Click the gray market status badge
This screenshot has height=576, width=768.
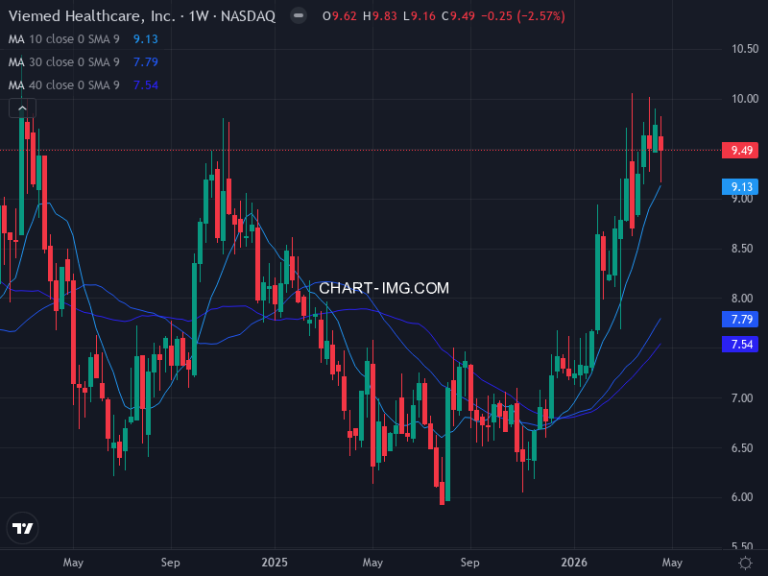coord(298,16)
